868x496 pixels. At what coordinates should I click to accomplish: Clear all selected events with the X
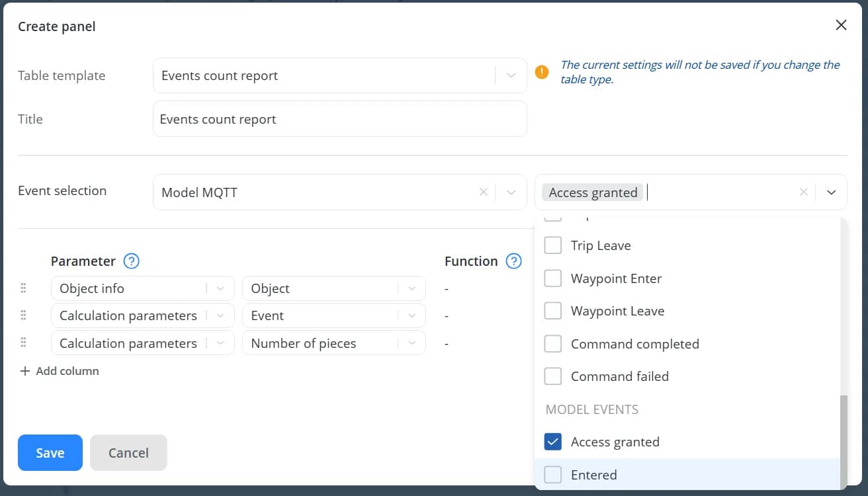[x=803, y=192]
